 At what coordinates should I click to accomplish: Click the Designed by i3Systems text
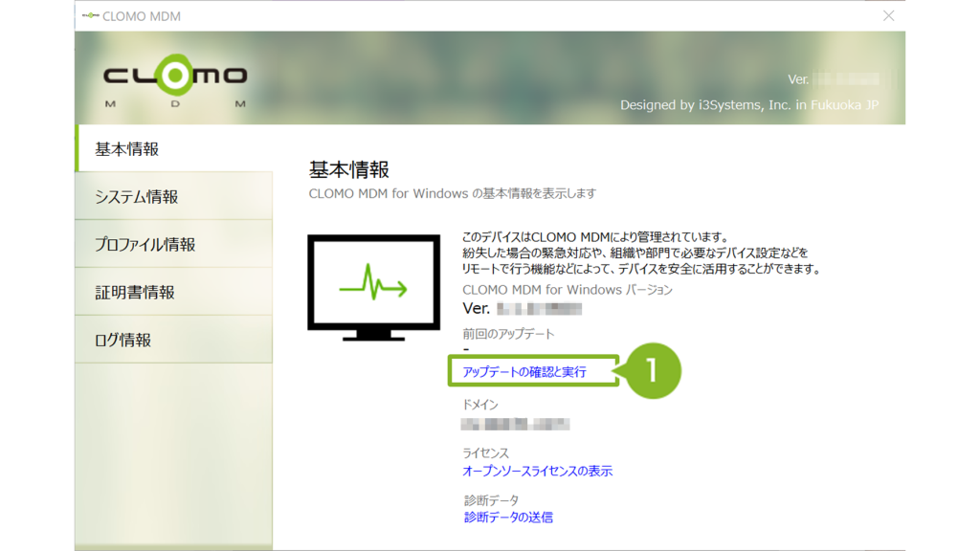click(748, 105)
